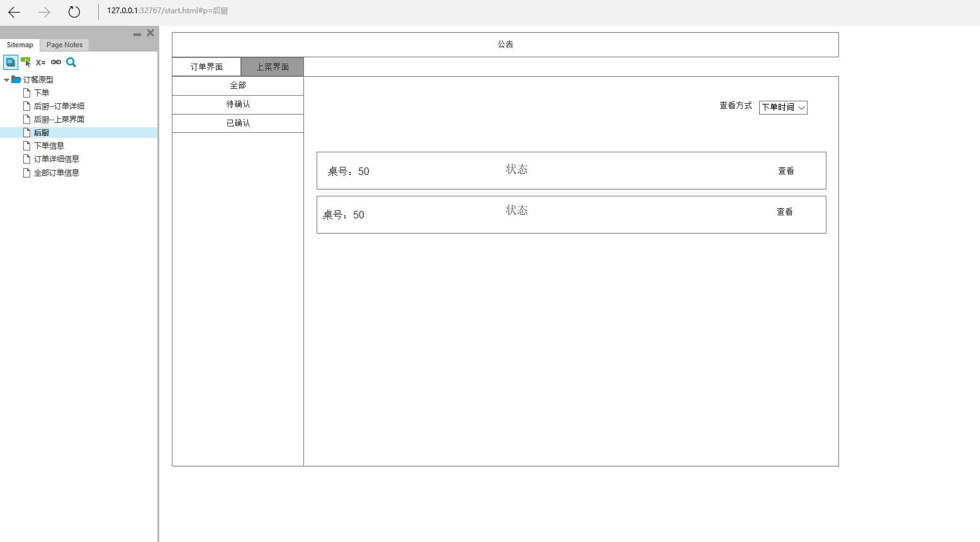Open the 查看方式 下单时间 dropdown
Screen dimensions: 980x542
783,108
